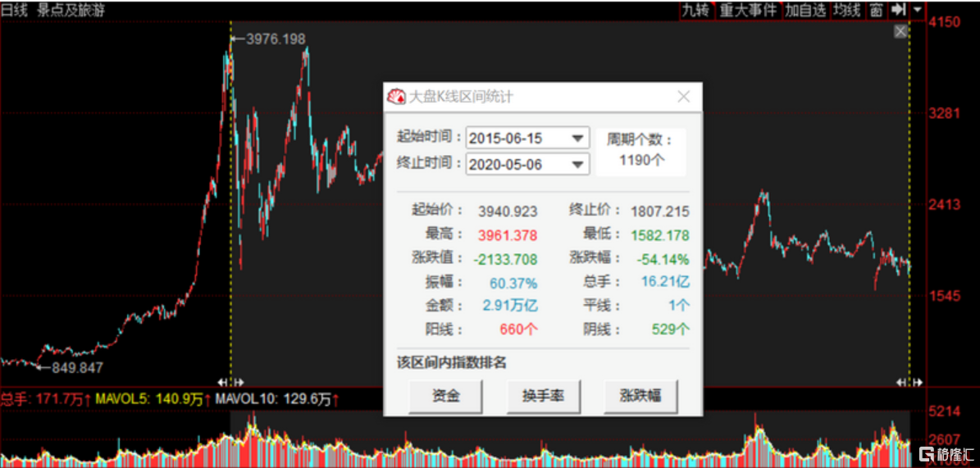Image resolution: width=980 pixels, height=468 pixels.
Task: Expand the top-right toolbar dropdown arrow
Action: (917, 10)
